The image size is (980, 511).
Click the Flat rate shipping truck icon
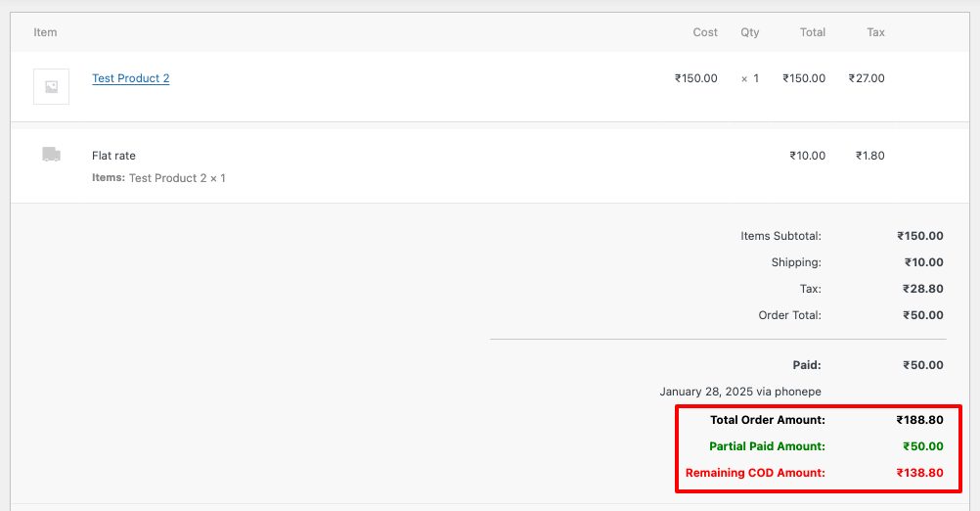(51, 154)
